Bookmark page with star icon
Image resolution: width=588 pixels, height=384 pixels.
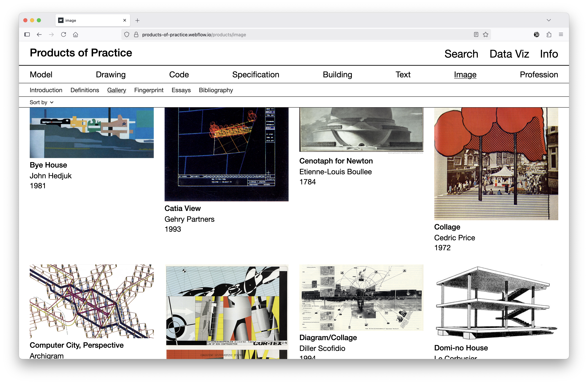pos(485,35)
